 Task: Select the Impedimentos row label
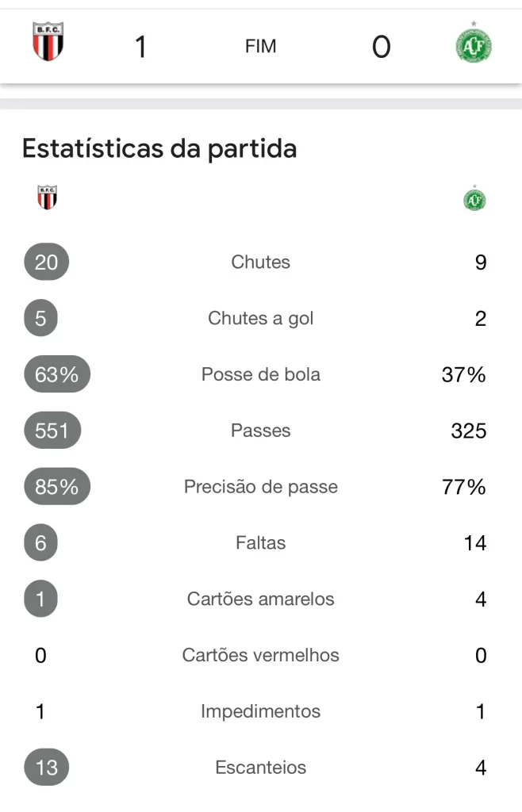(x=260, y=711)
